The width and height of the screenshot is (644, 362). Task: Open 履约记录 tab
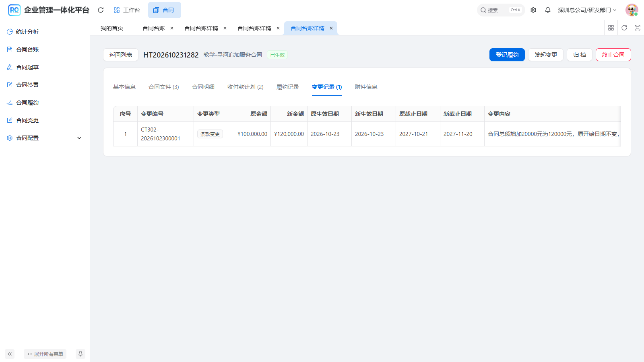point(288,87)
